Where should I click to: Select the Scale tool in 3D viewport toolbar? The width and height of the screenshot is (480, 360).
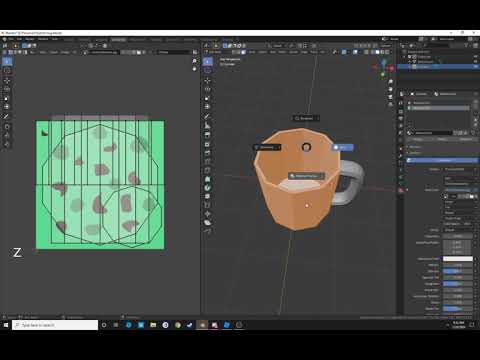click(x=207, y=98)
